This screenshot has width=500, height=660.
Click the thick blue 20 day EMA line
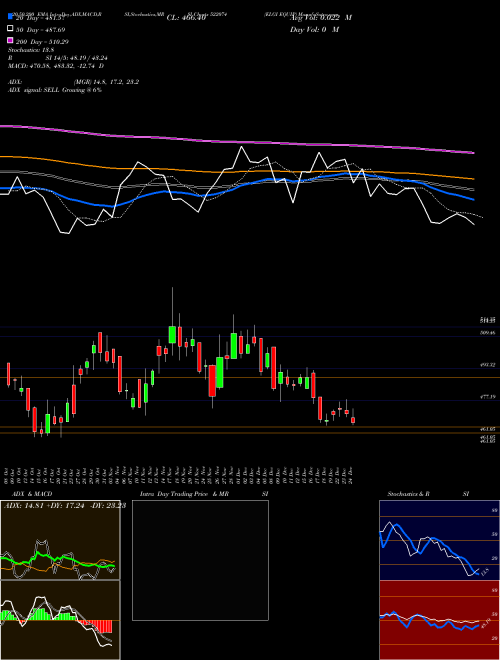(237, 188)
